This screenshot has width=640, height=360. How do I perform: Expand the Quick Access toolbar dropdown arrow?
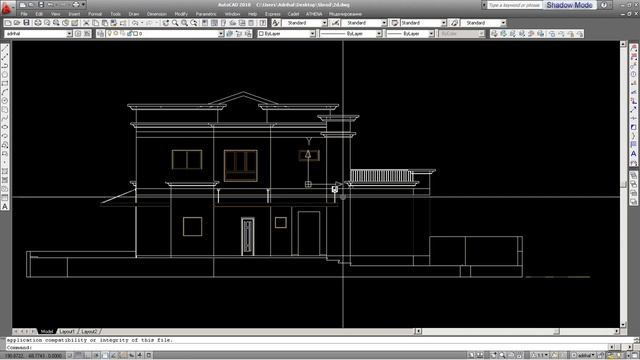pyautogui.click(x=83, y=5)
